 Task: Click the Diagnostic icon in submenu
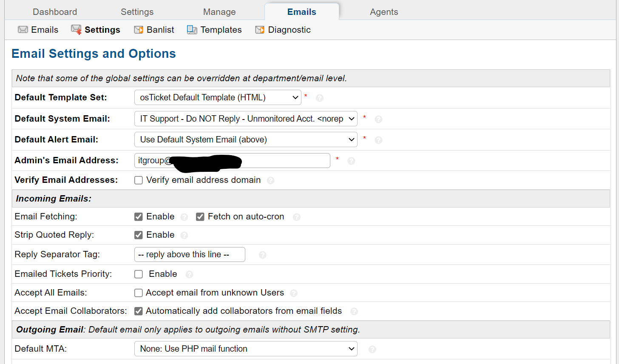(260, 30)
